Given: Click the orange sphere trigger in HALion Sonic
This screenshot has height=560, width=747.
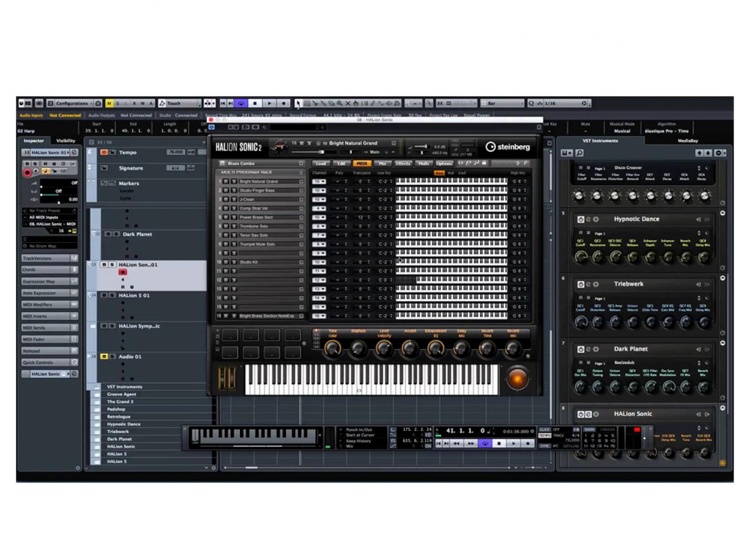Looking at the screenshot, I should [x=517, y=379].
